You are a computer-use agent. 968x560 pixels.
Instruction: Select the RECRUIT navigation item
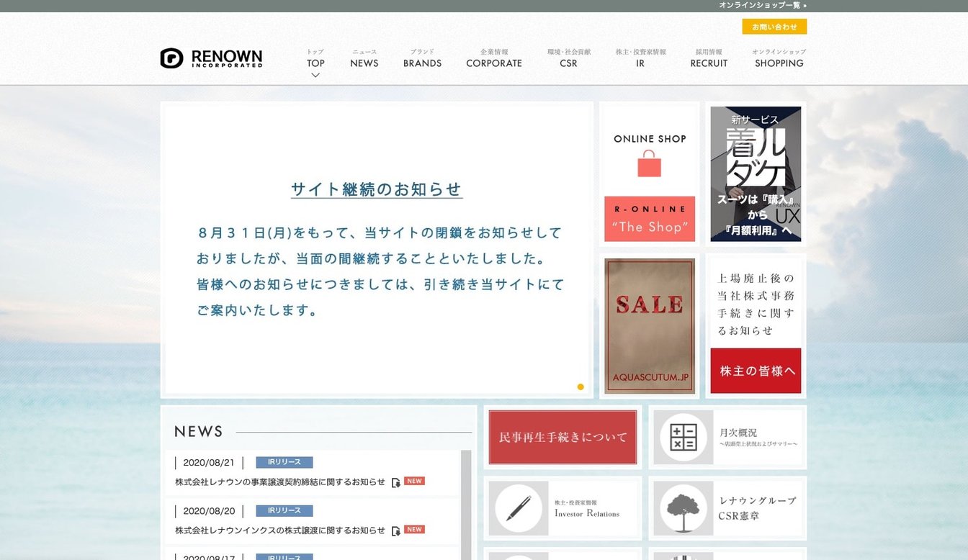[709, 63]
